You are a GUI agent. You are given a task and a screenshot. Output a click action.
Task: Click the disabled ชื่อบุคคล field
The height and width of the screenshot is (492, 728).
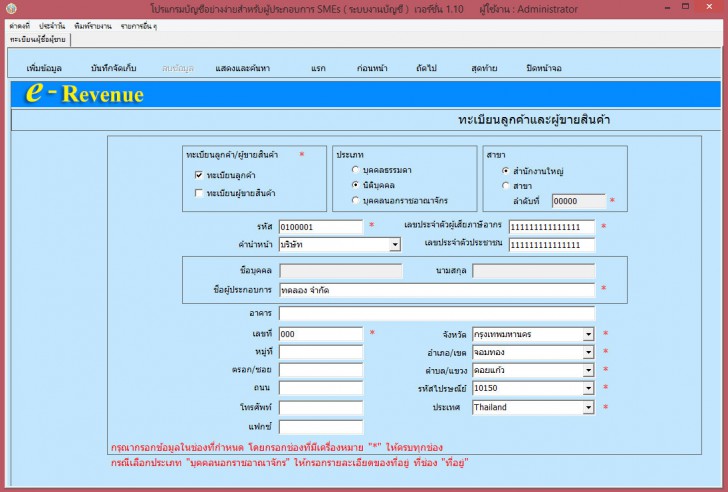click(x=341, y=271)
